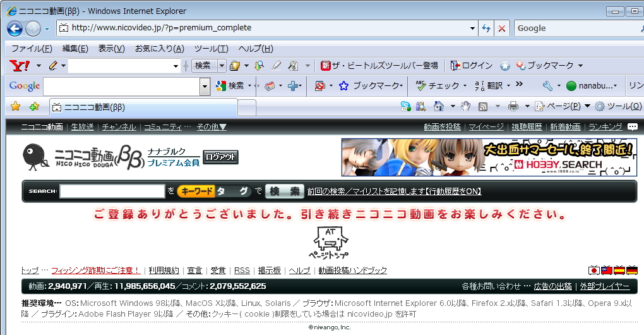Viewport: 644px width, 335px height.
Task: Open the ファイル(F) menu
Action: 32,49
